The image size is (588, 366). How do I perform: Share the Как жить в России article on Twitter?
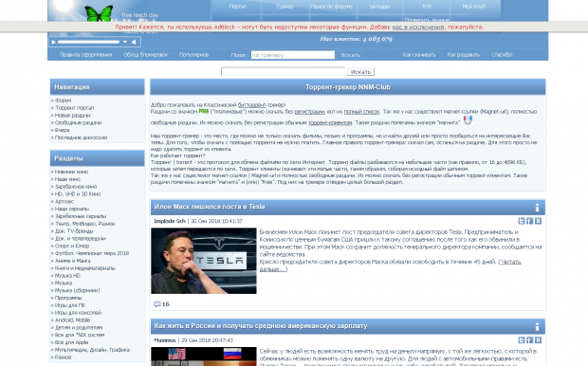click(x=522, y=340)
